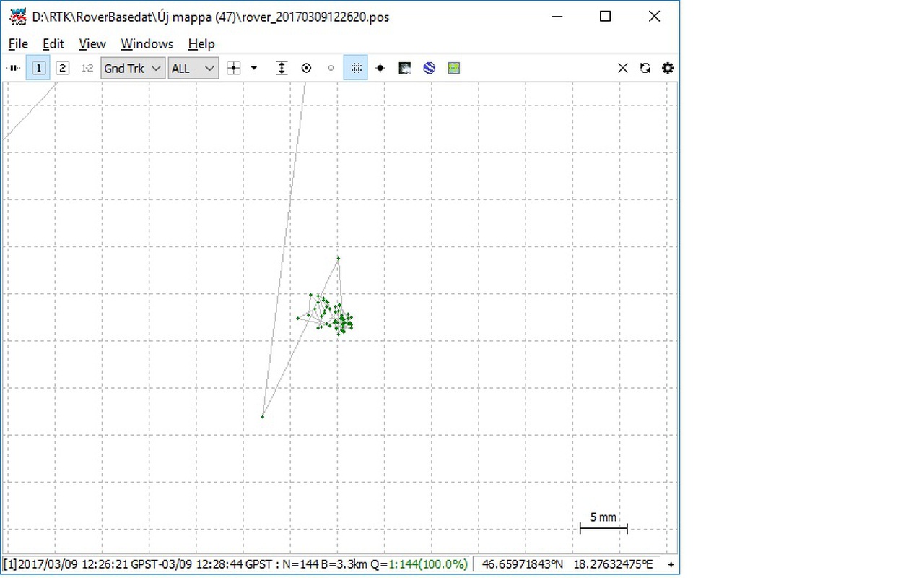The image size is (924, 578).
Task: Click the 18.27632475°E longitude readout
Action: point(613,564)
